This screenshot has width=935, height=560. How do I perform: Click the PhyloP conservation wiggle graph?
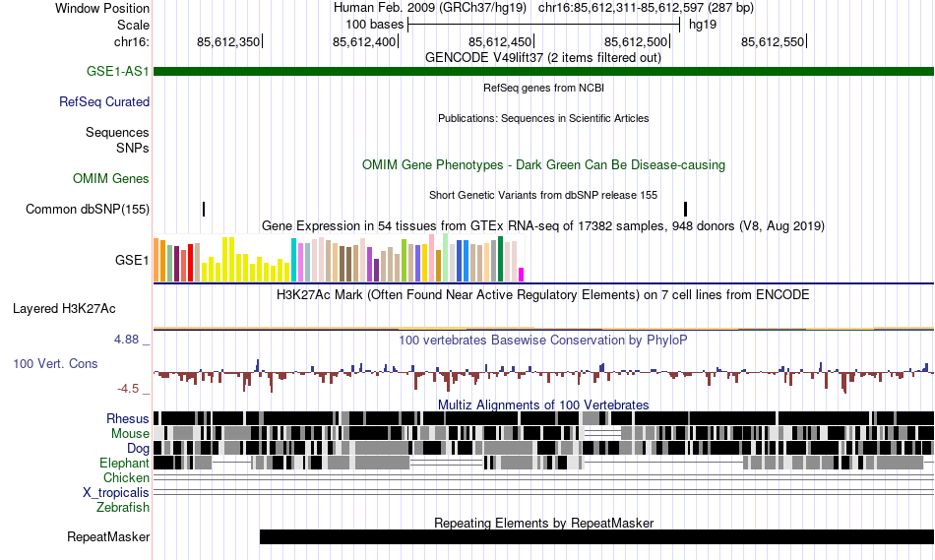tap(543, 375)
